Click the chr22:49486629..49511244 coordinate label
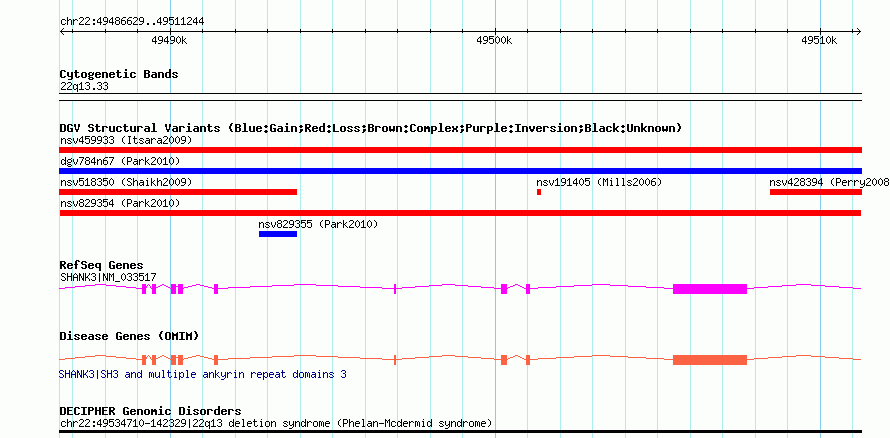The image size is (890, 438). coord(132,22)
